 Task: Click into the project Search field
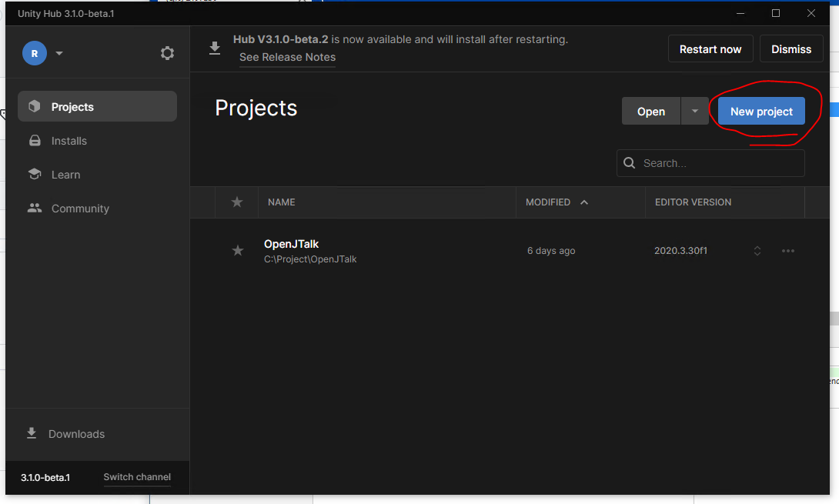click(x=720, y=163)
